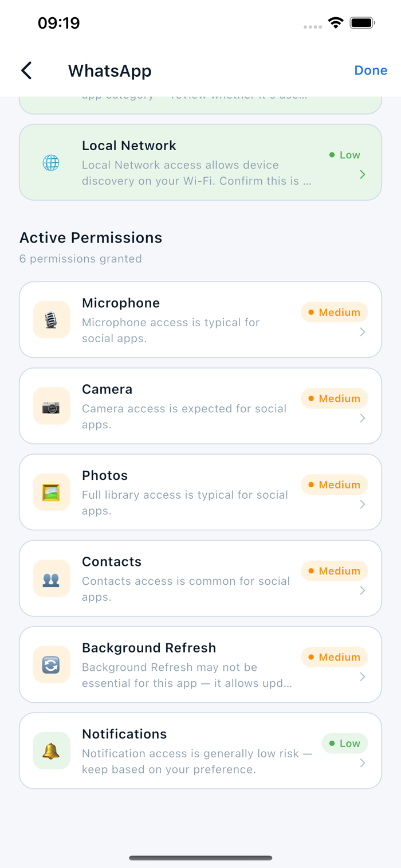
Task: Click the Microphone permission icon
Action: point(52,320)
